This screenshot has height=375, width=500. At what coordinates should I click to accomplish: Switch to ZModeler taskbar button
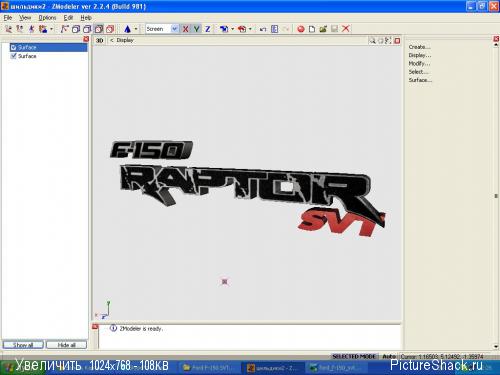(272, 368)
